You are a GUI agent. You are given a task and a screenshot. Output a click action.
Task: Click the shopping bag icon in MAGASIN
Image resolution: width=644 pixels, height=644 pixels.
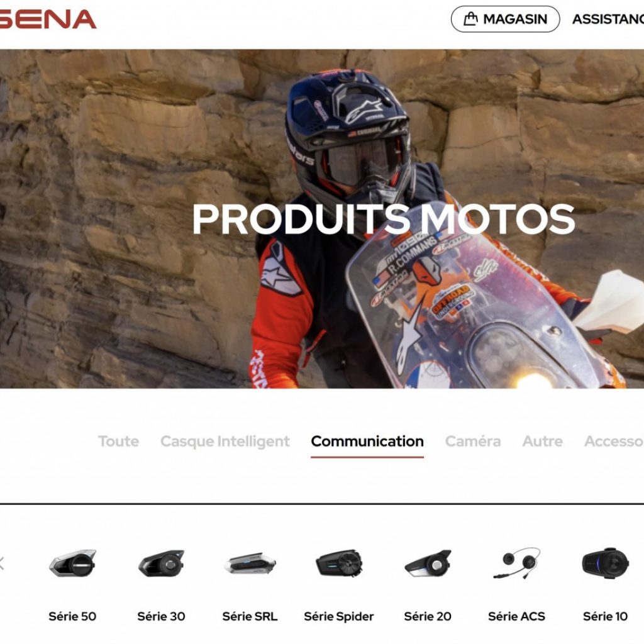(470, 19)
